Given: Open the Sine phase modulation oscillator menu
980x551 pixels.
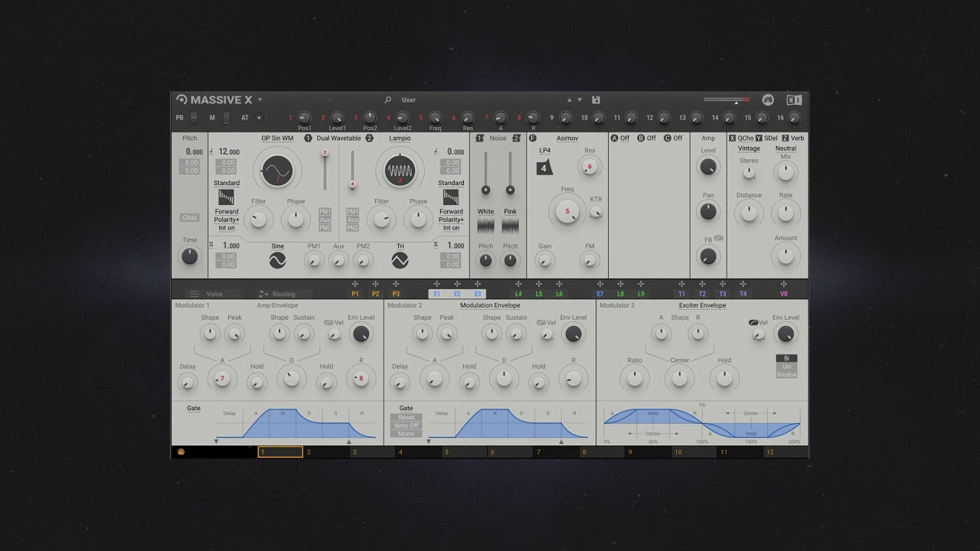Looking at the screenshot, I should click(x=277, y=246).
